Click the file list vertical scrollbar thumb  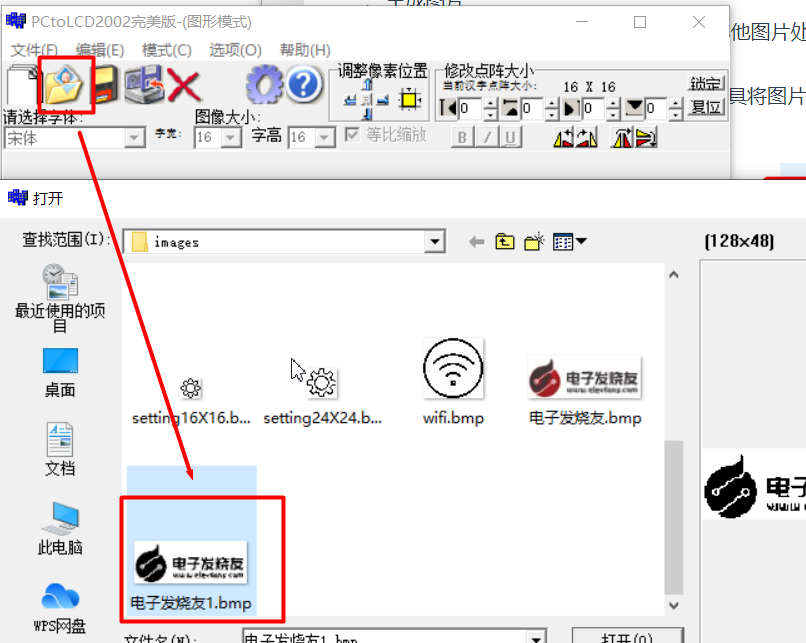pyautogui.click(x=674, y=517)
